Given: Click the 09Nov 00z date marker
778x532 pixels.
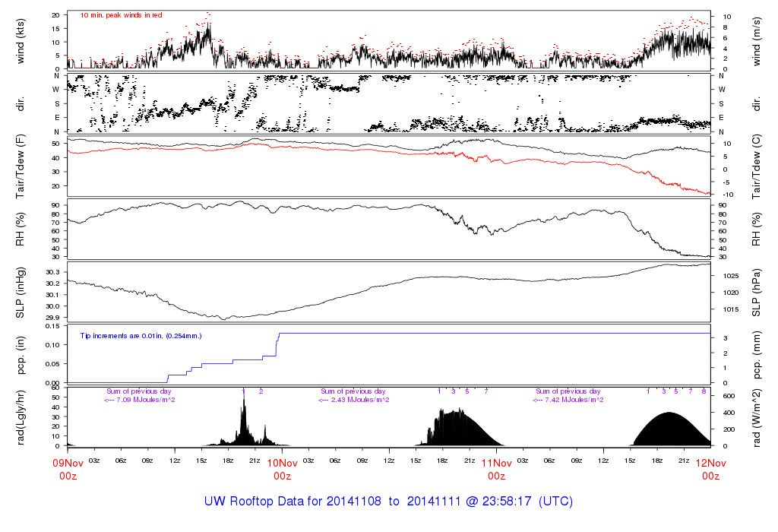Looking at the screenshot, I should (68, 468).
